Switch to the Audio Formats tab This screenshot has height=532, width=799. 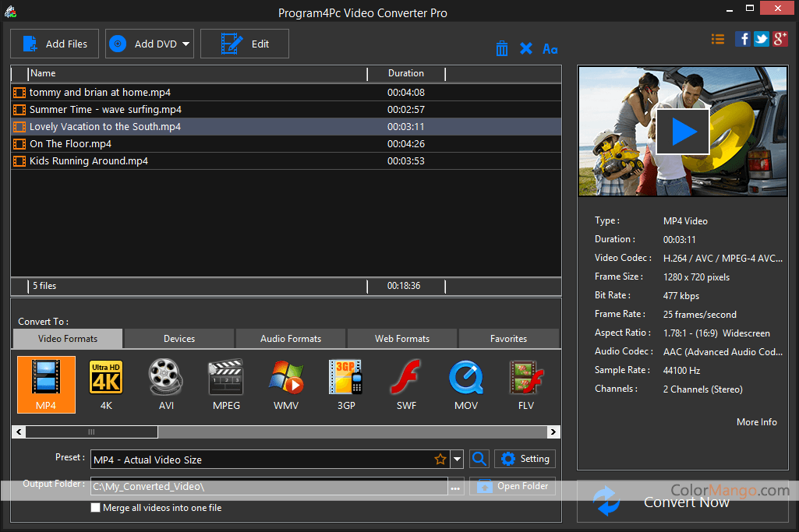coord(291,339)
